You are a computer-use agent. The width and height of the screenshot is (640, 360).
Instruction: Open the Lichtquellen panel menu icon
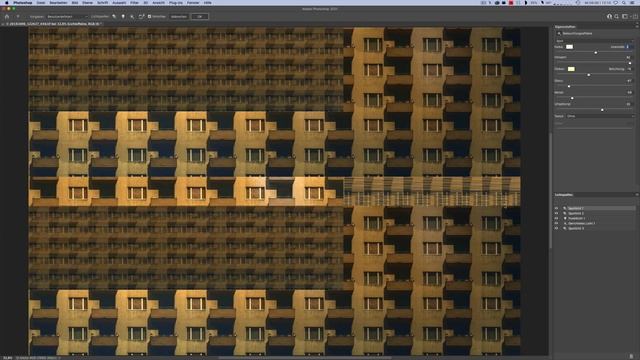coord(637,195)
